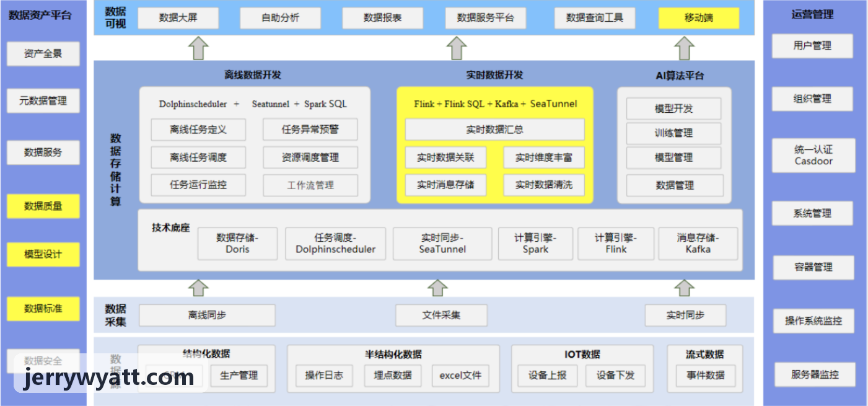The height and width of the screenshot is (406, 868).
Task: Open the 数据报表 box
Action: point(383,18)
